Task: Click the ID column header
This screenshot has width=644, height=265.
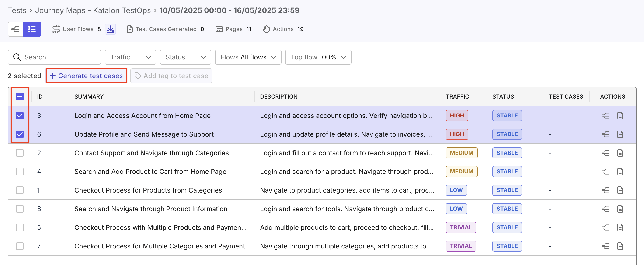Action: [40, 97]
